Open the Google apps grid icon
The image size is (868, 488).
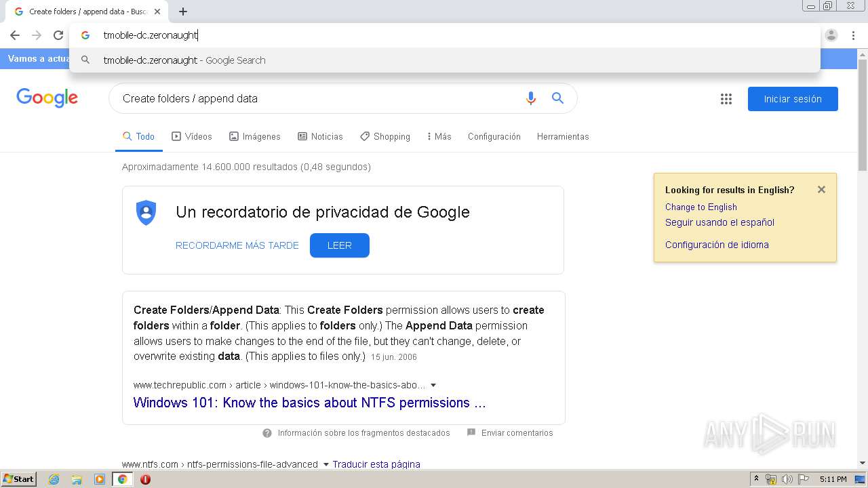[x=726, y=99]
